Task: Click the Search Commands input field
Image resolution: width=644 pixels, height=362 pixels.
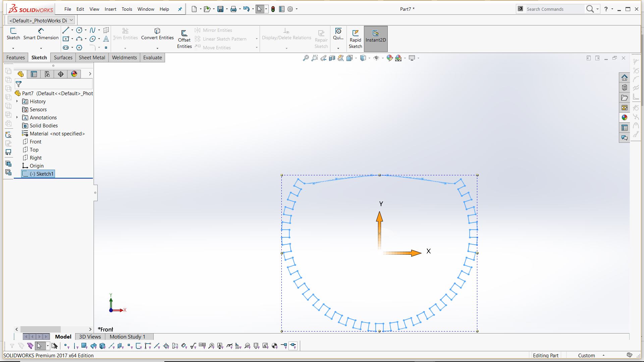Action: tap(553, 9)
